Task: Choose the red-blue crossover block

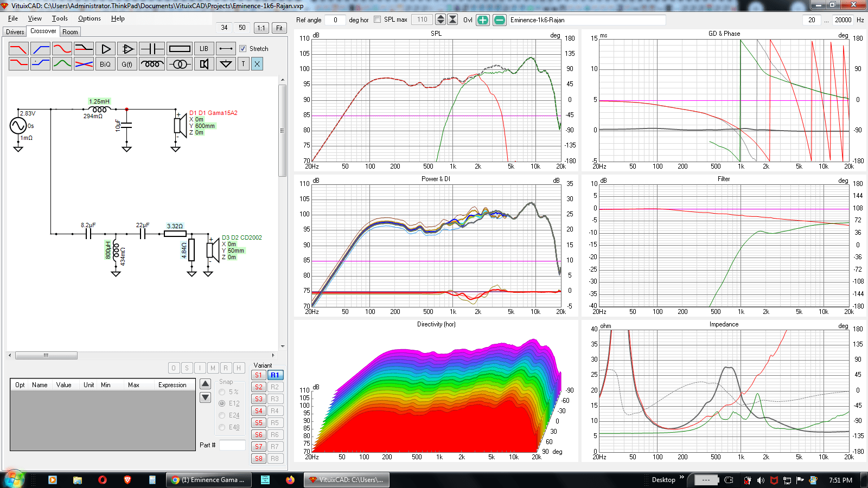Action: click(84, 64)
